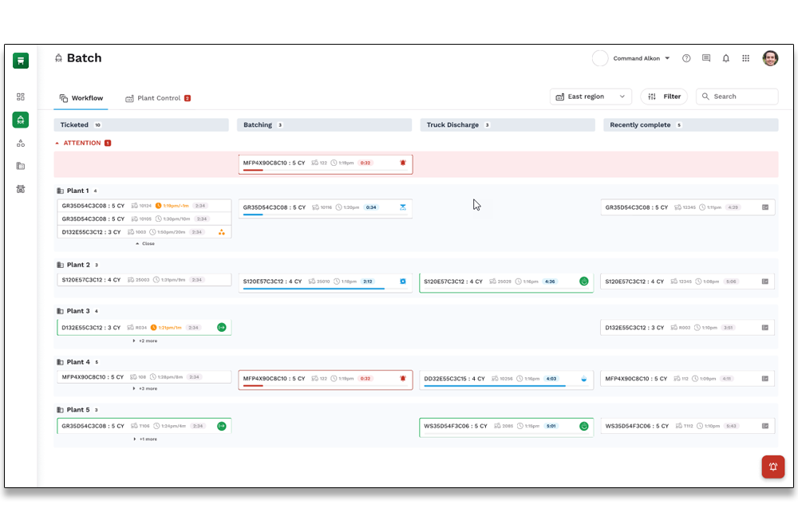The image size is (798, 532).
Task: Click the user profile avatar
Action: point(770,58)
